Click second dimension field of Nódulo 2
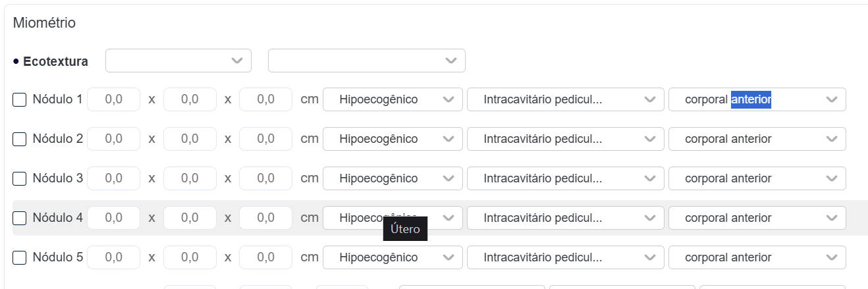868x289 pixels. click(190, 139)
